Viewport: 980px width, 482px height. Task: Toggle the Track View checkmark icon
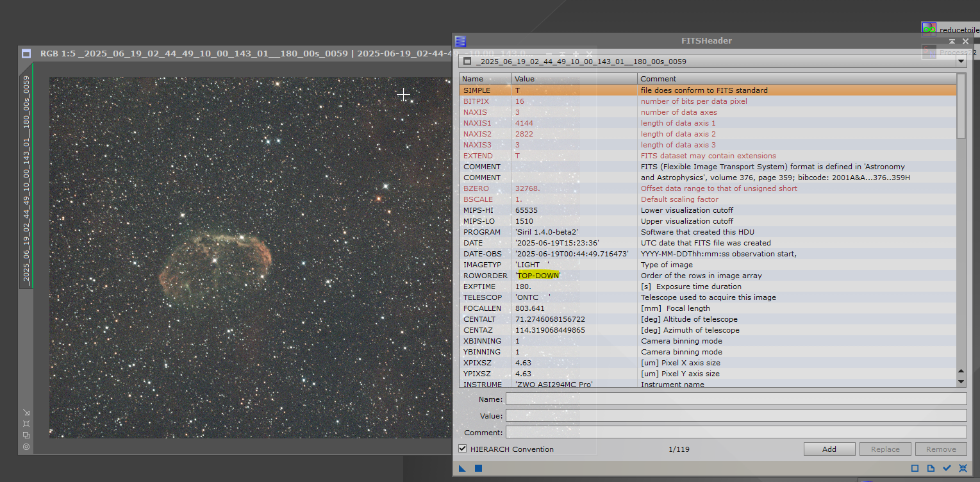click(947, 469)
